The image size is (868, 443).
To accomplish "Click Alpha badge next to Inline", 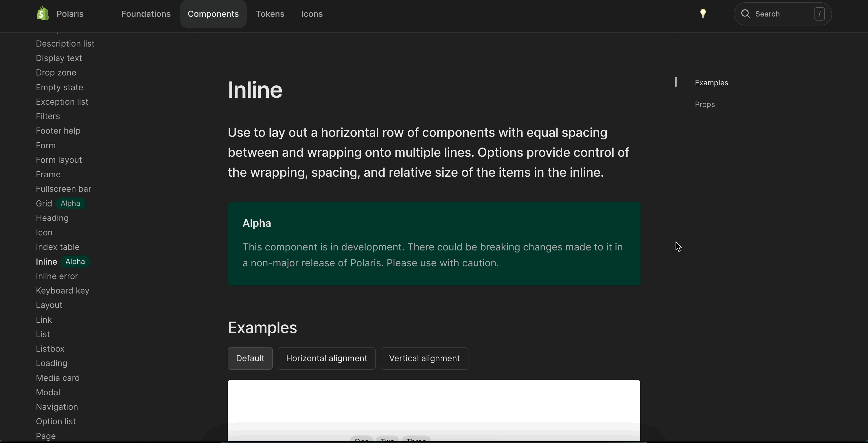I will (x=75, y=262).
